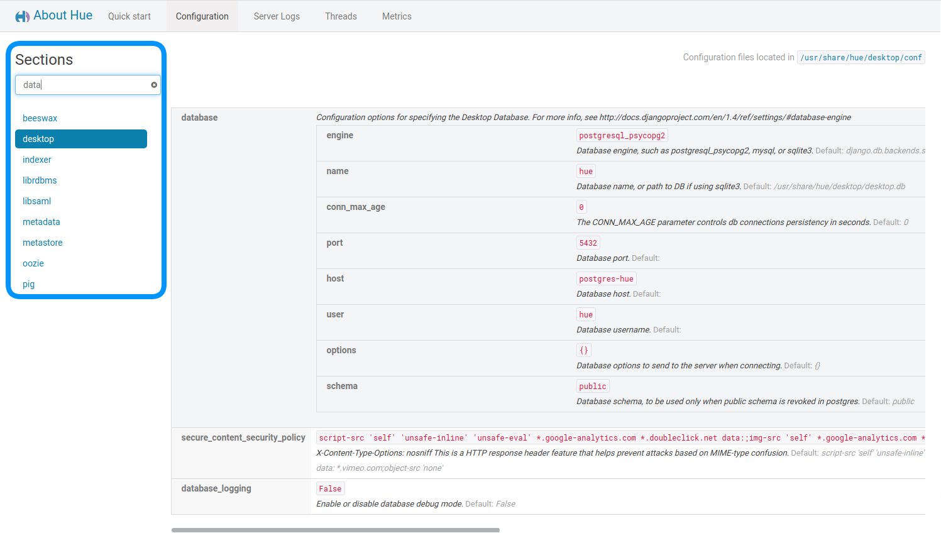The width and height of the screenshot is (941, 560).
Task: Click the horizontal scrollbar at the bottom
Action: coord(336,530)
